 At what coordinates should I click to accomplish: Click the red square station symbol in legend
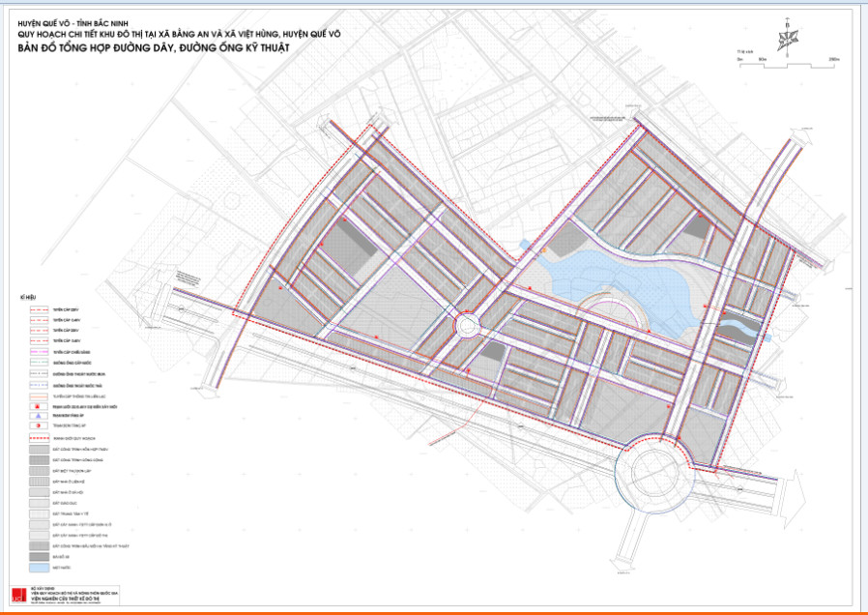(39, 406)
